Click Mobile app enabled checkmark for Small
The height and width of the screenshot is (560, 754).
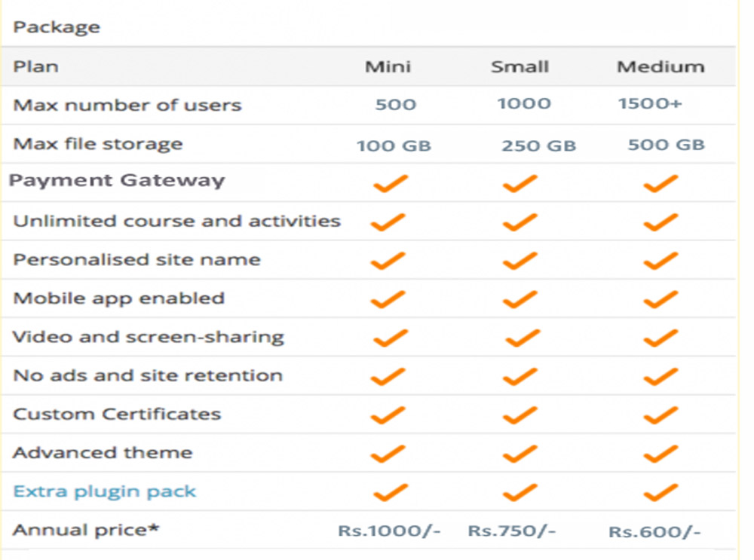coord(520,299)
